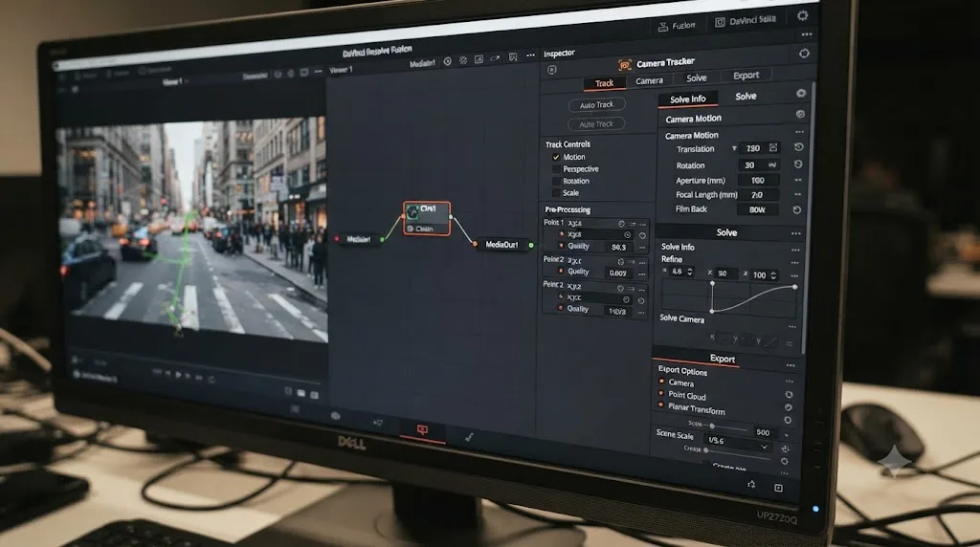The width and height of the screenshot is (980, 547).
Task: Click the three-dots menu in Solve header row
Action: click(x=795, y=233)
